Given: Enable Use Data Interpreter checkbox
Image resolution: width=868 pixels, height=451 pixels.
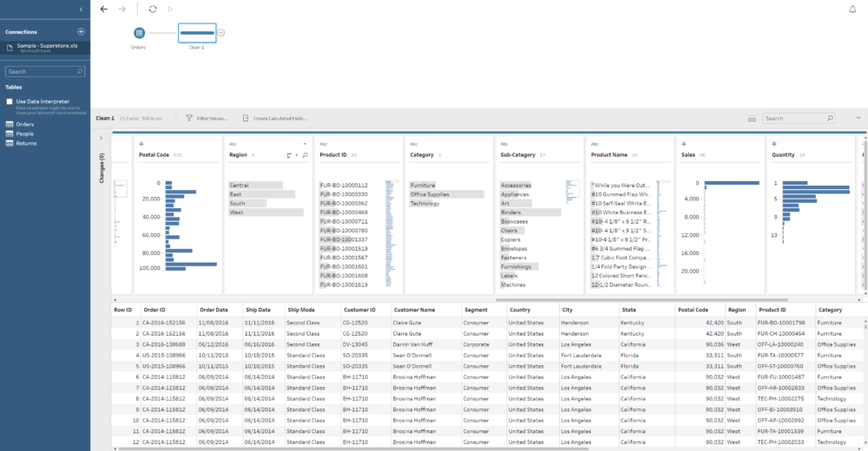Looking at the screenshot, I should tap(10, 101).
